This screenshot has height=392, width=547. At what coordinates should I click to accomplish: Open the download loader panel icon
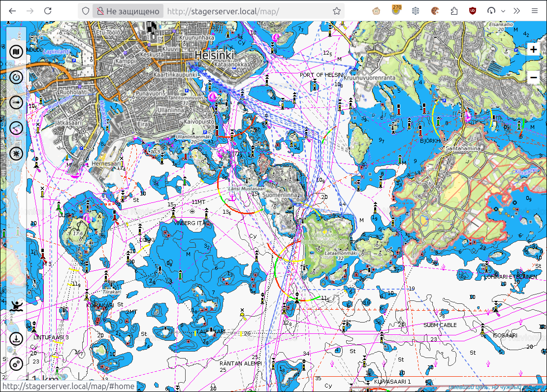pos(16,339)
